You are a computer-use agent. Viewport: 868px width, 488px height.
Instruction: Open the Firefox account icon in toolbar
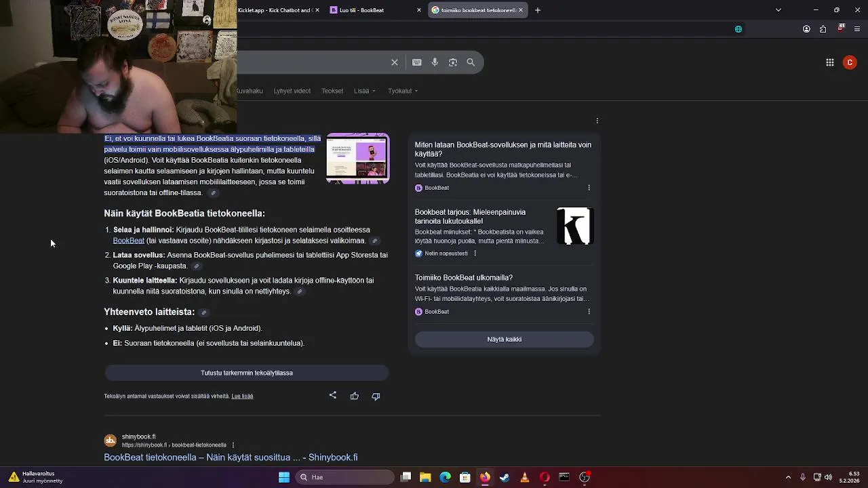pyautogui.click(x=806, y=29)
